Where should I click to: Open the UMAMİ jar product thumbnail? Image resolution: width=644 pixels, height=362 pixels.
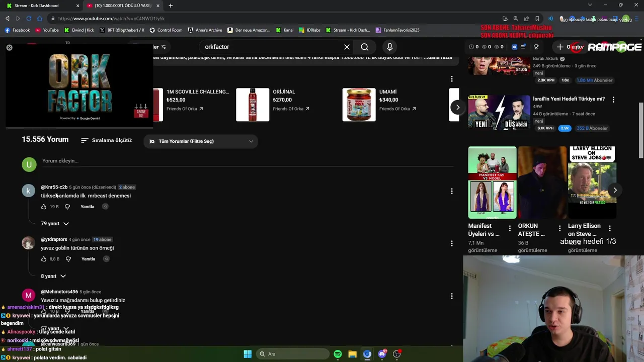click(x=359, y=105)
